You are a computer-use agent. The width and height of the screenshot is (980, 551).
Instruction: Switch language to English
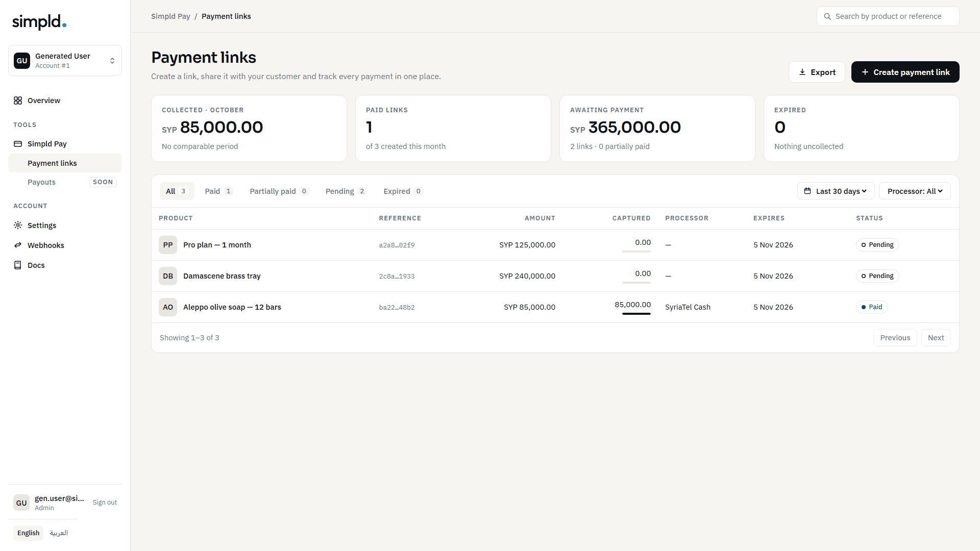(28, 533)
